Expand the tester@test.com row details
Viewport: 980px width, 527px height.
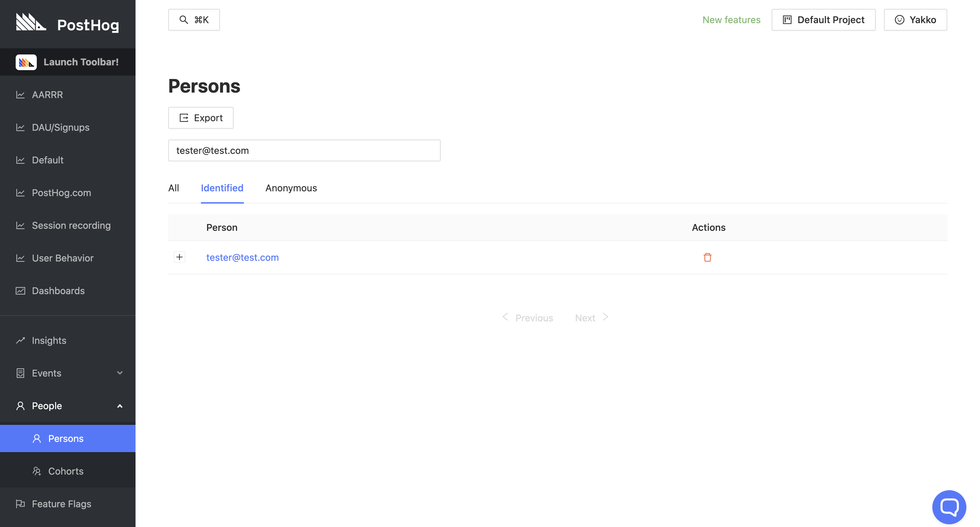pyautogui.click(x=179, y=257)
